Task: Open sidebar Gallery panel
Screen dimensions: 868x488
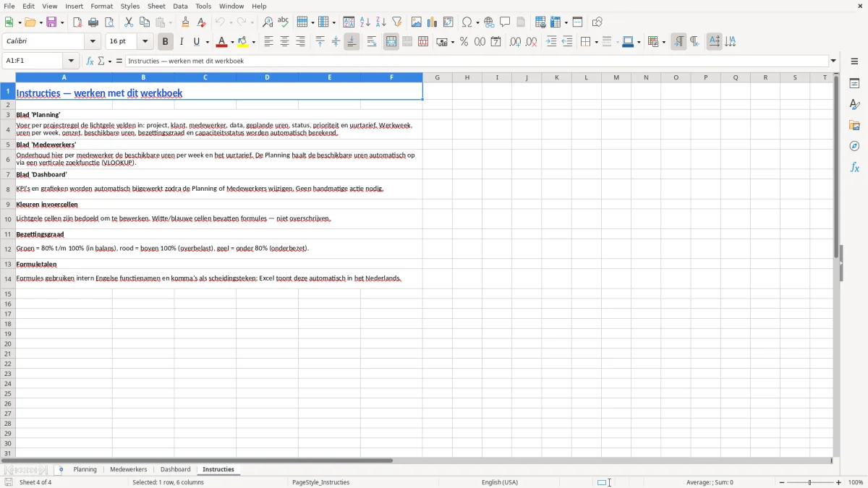Action: point(854,125)
